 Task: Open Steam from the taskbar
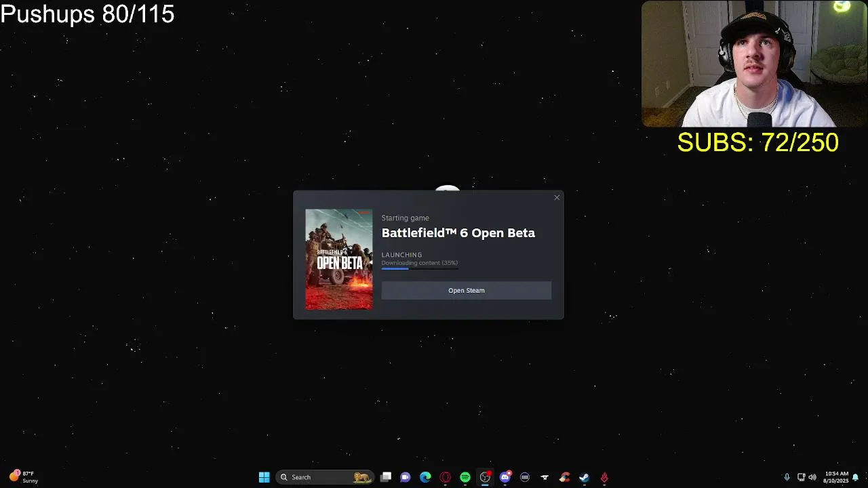584,477
